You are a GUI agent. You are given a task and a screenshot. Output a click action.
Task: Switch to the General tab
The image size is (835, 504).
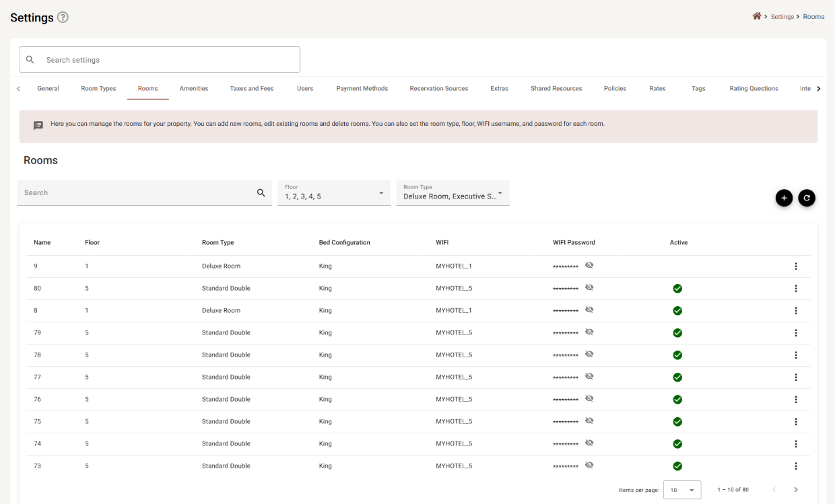[48, 88]
